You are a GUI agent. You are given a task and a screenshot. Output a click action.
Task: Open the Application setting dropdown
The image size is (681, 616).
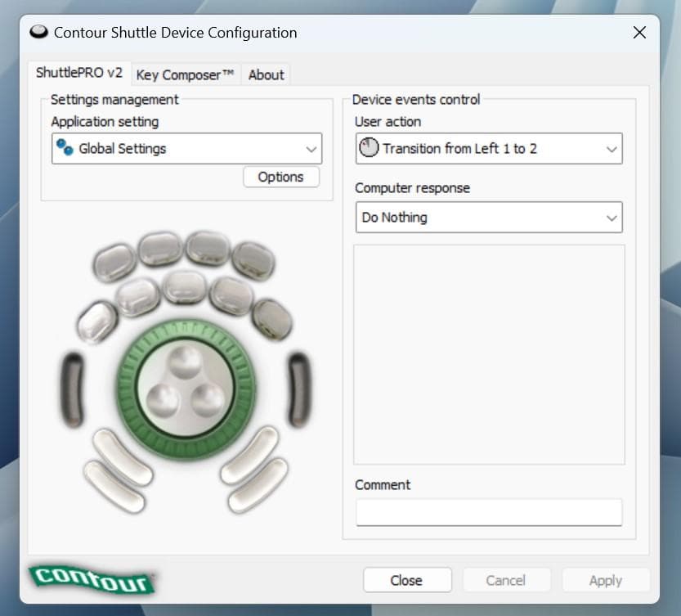coord(186,149)
